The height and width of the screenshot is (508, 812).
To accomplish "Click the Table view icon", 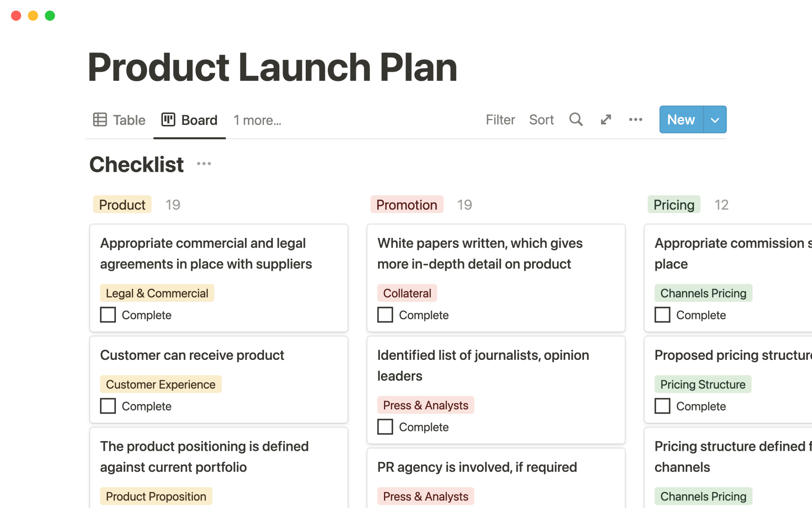I will [x=100, y=120].
